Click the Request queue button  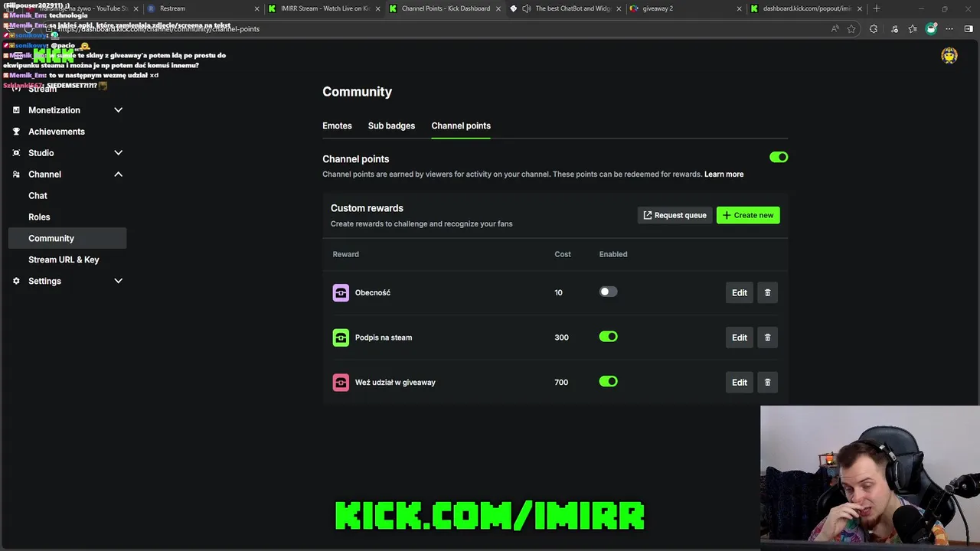(675, 215)
